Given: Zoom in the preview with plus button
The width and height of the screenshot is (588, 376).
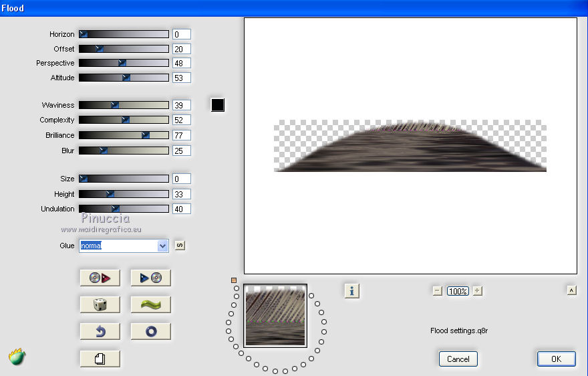Looking at the screenshot, I should pyautogui.click(x=477, y=290).
